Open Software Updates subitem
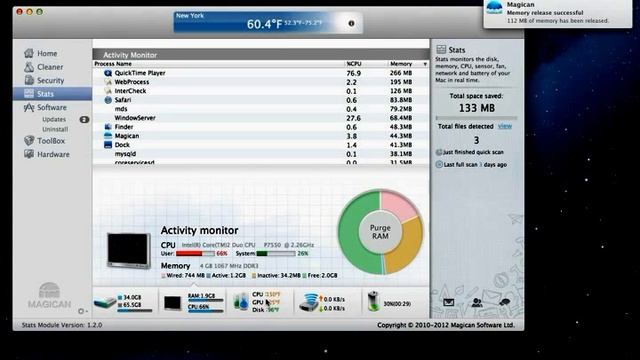 coord(54,120)
